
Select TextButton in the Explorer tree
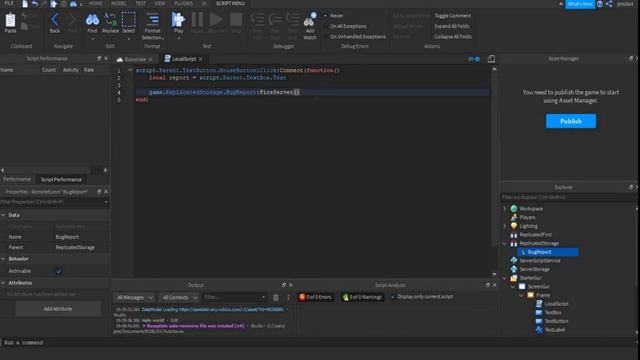coord(556,321)
